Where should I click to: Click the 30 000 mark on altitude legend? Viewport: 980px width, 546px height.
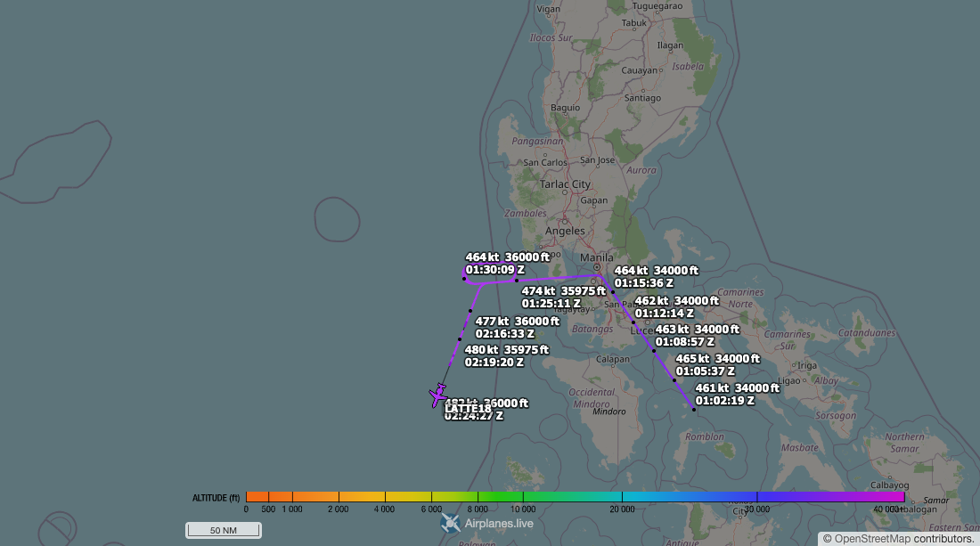point(757,509)
